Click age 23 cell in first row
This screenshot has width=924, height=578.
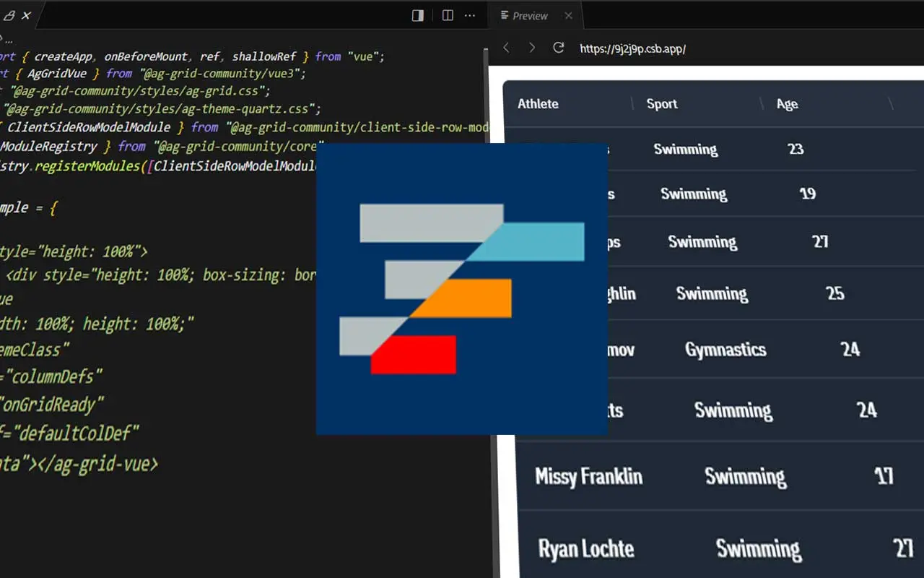coord(796,149)
